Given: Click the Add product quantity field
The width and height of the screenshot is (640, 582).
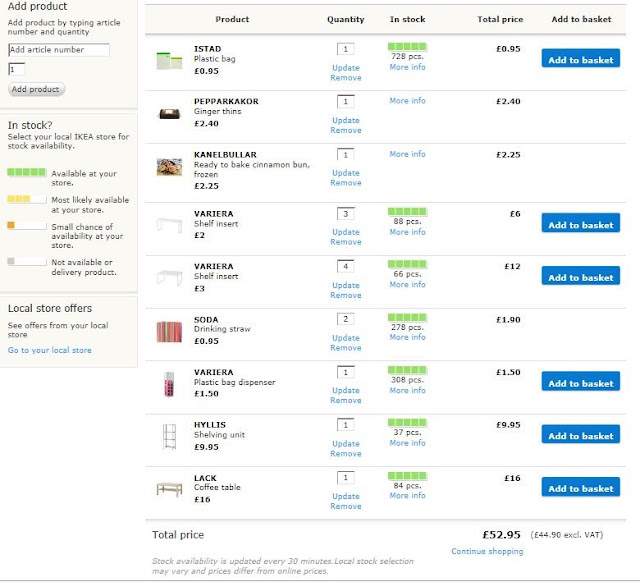Looking at the screenshot, I should (x=16, y=69).
